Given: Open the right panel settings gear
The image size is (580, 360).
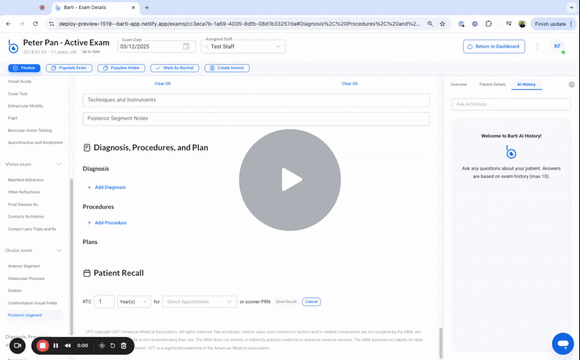Looking at the screenshot, I should 571,84.
